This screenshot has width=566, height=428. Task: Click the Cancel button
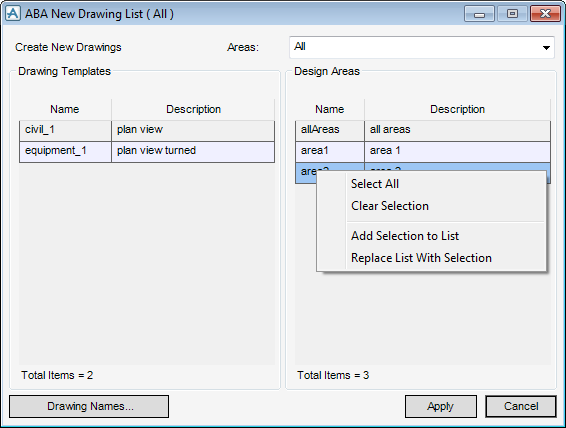click(x=521, y=406)
